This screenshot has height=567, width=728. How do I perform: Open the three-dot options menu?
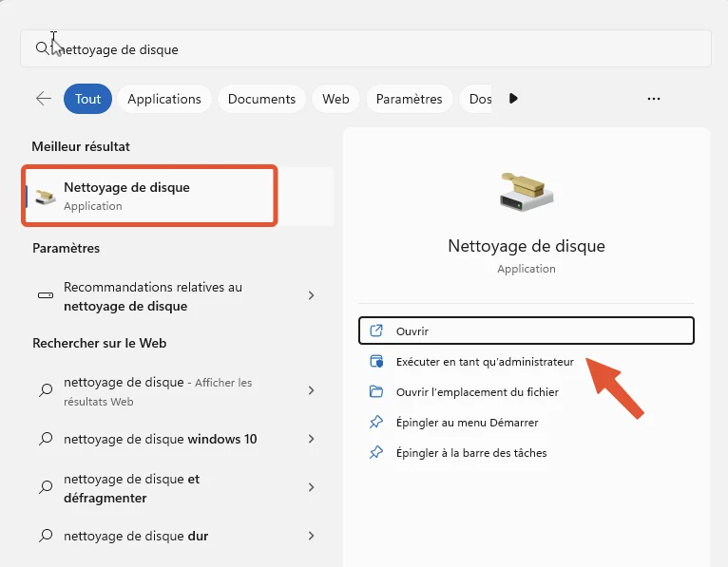[654, 99]
